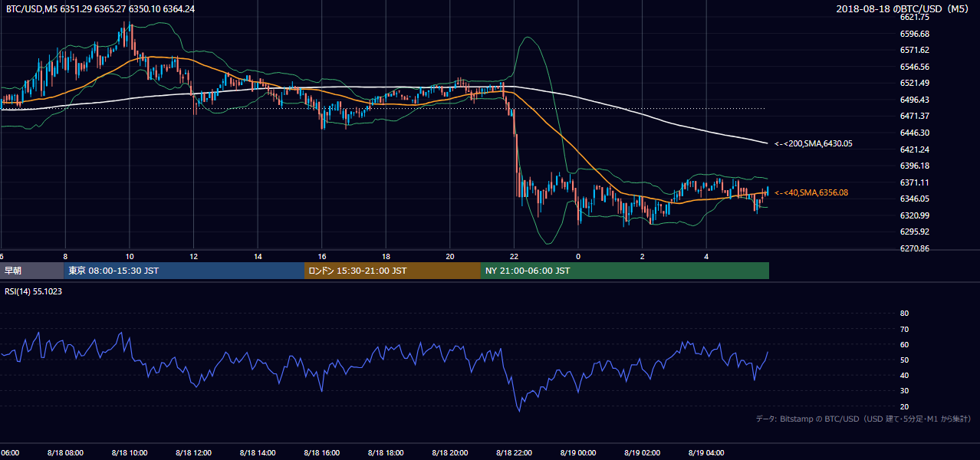Click hour tick 10 under price chart
The image size is (980, 460).
coord(130,257)
